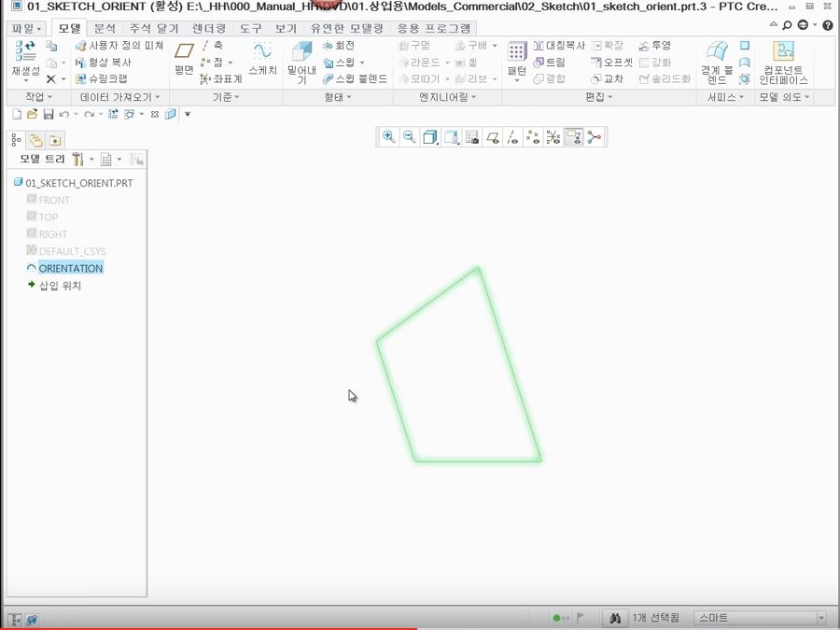Toggle spin center display
Image resolution: width=840 pixels, height=630 pixels.
(x=595, y=137)
